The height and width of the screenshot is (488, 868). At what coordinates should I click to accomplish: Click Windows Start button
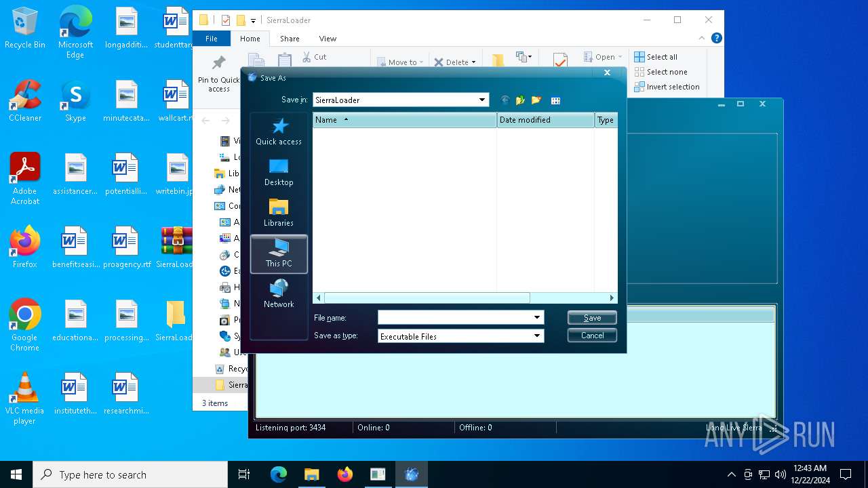(x=16, y=474)
